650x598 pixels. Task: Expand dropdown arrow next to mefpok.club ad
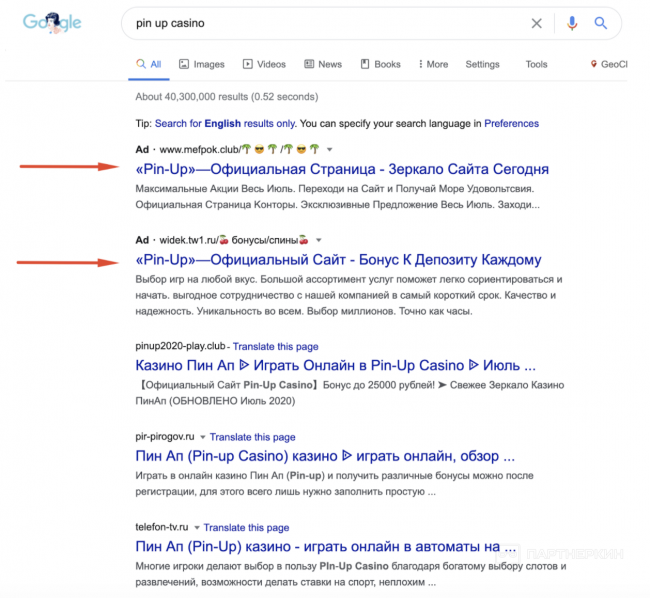tap(330, 150)
